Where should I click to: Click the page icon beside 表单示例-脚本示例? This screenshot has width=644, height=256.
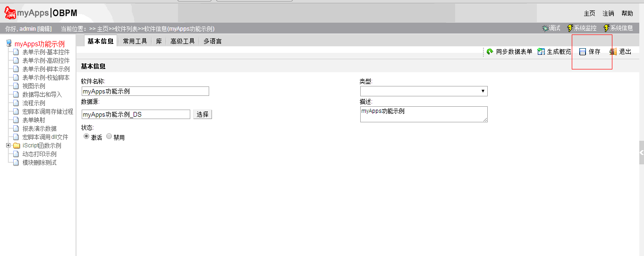(x=16, y=69)
